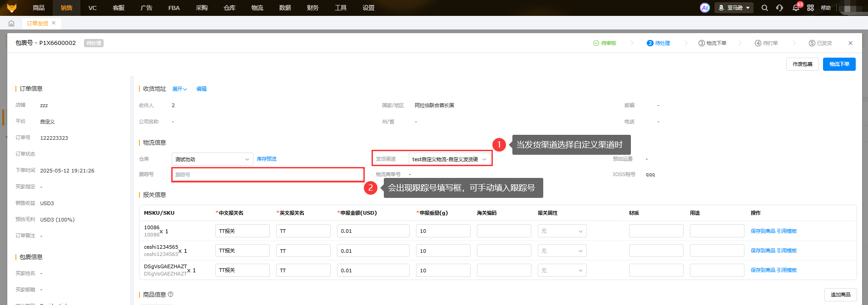The image size is (868, 305).
Task: Focus 申报金额 field for DSgVsGAEZHAZT
Action: click(373, 270)
